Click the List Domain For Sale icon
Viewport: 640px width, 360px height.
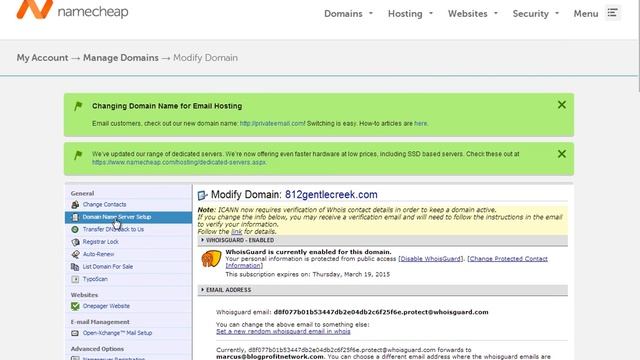pyautogui.click(x=75, y=267)
